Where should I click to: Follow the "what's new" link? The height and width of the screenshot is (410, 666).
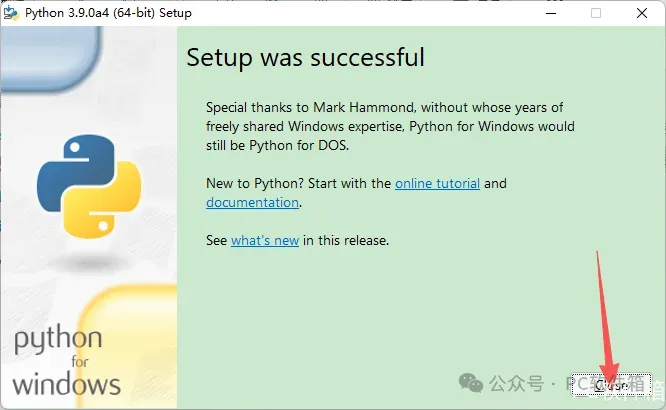[x=264, y=240]
